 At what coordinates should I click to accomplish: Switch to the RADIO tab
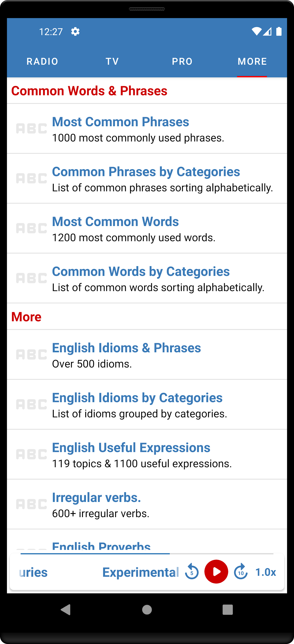(x=42, y=61)
